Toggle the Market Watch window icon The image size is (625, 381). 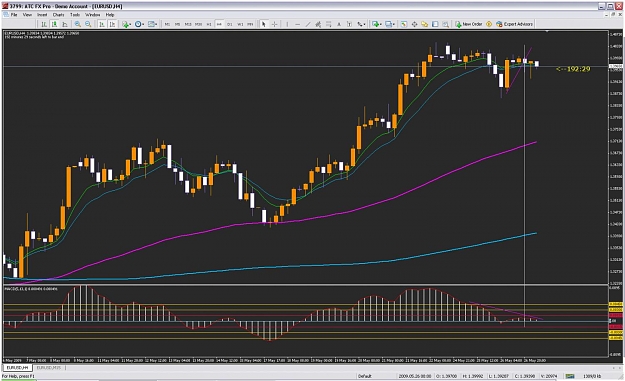point(404,24)
